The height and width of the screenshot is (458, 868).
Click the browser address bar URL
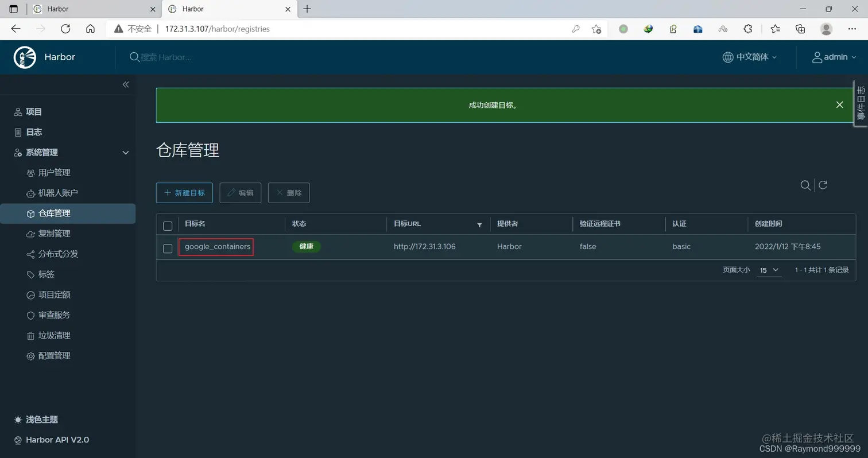[x=217, y=29]
